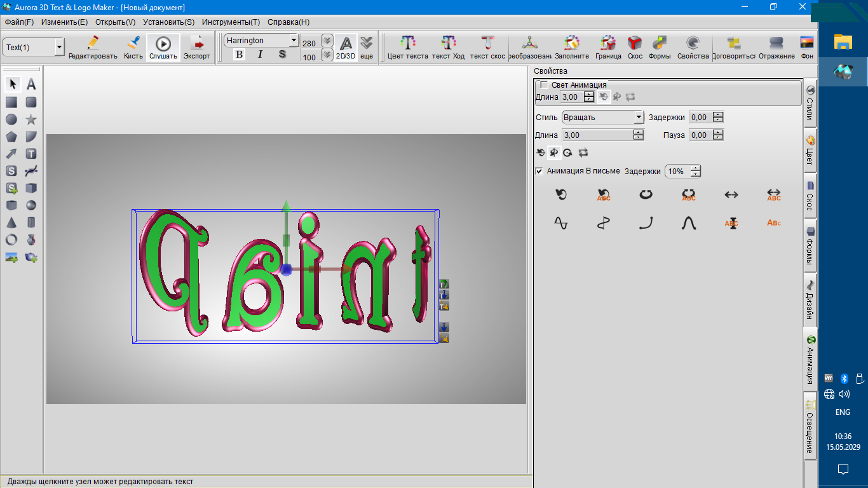Open the Harrington font dropdown
Image resolution: width=868 pixels, height=488 pixels.
pos(293,40)
